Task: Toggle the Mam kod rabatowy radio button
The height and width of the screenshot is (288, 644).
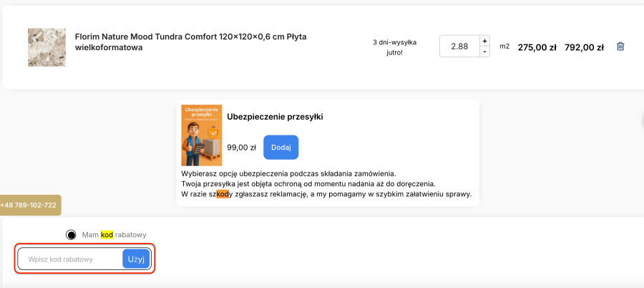Action: pyautogui.click(x=71, y=235)
